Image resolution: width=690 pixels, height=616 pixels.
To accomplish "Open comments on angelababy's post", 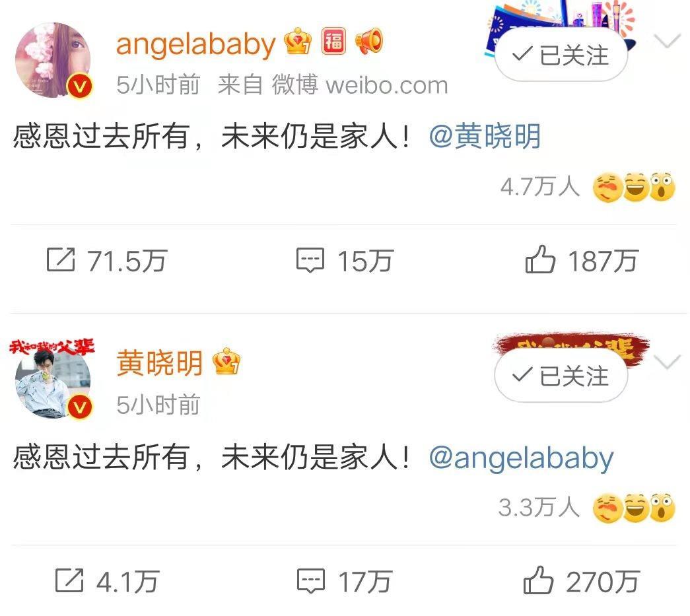I will pyautogui.click(x=310, y=260).
